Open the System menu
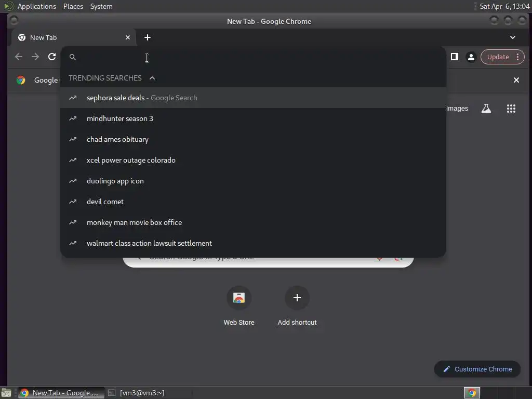This screenshot has height=399, width=532. (x=101, y=6)
